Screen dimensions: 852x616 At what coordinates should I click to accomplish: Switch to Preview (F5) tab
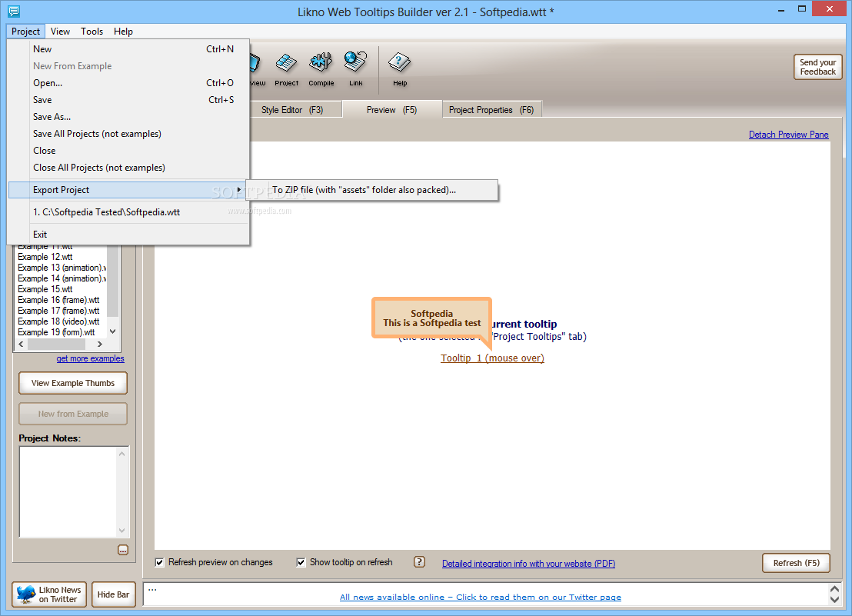(391, 110)
